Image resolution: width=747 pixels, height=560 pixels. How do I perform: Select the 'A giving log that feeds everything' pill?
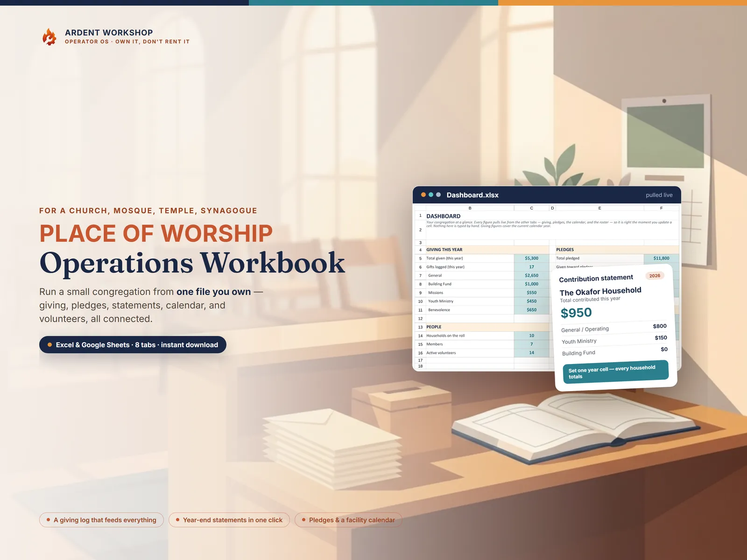pyautogui.click(x=101, y=520)
